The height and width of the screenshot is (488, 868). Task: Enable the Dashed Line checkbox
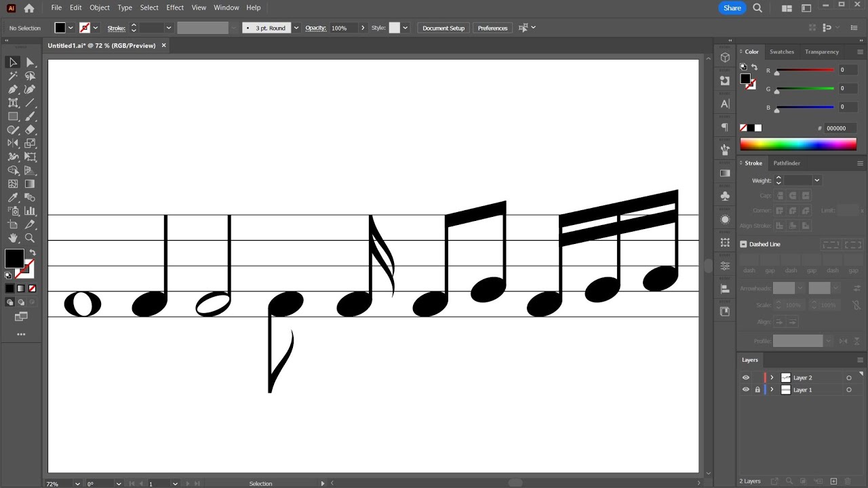743,244
